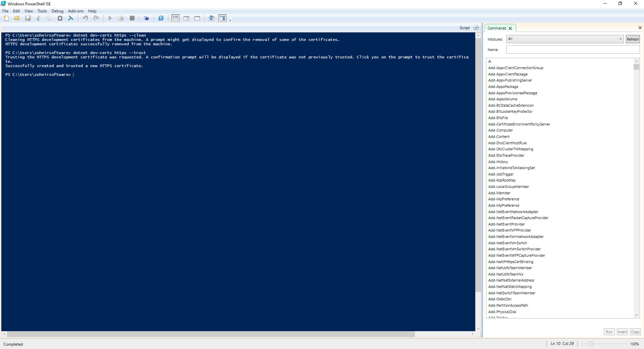This screenshot has width=644, height=349.
Task: Open the Modules dropdown set to All
Action: pos(565,39)
